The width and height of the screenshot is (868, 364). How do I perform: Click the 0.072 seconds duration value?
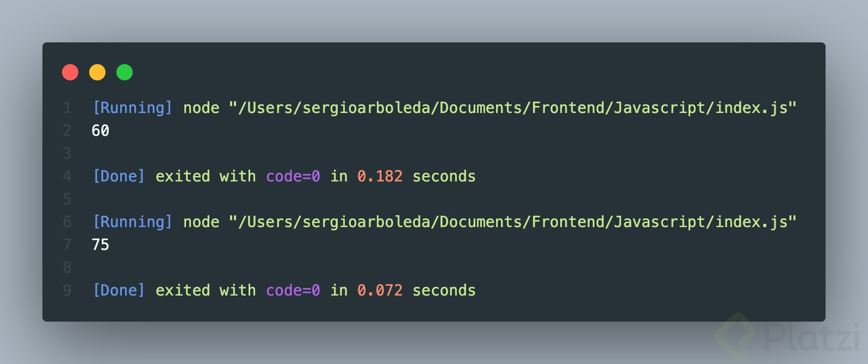click(x=380, y=290)
